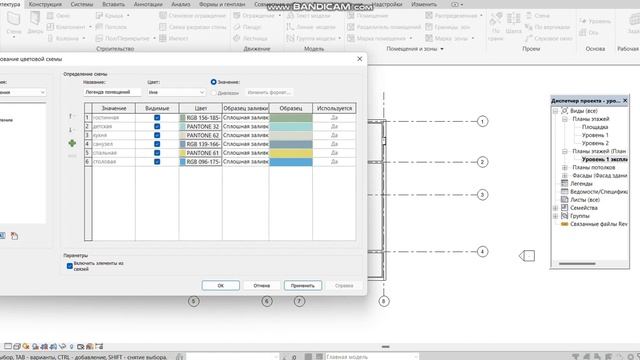Uncheck visibility for спальная row
This screenshot has height=360, width=640.
[x=157, y=153]
